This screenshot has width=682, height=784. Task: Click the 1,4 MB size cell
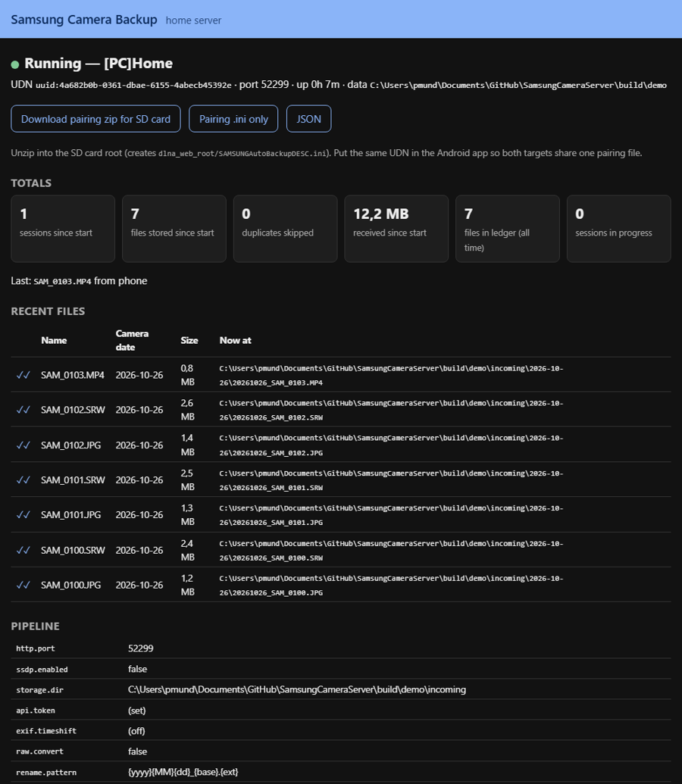(188, 445)
